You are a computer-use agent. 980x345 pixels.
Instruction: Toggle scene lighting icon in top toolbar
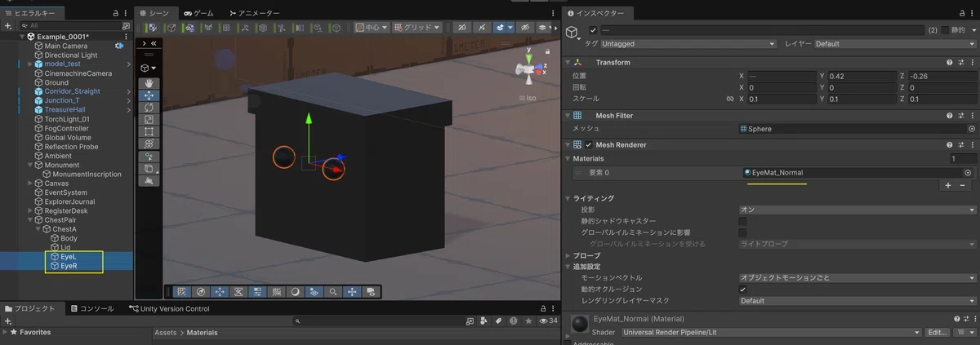click(x=482, y=27)
